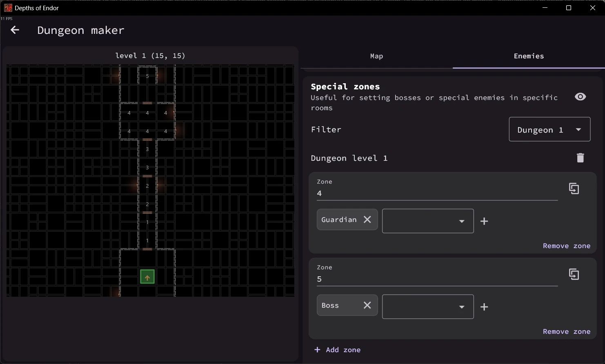This screenshot has height=364, width=605.
Task: Close the Depths of Endor window
Action: (593, 8)
